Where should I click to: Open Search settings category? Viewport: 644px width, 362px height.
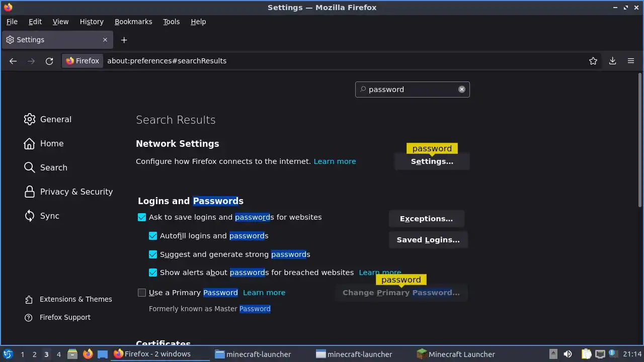click(x=46, y=167)
